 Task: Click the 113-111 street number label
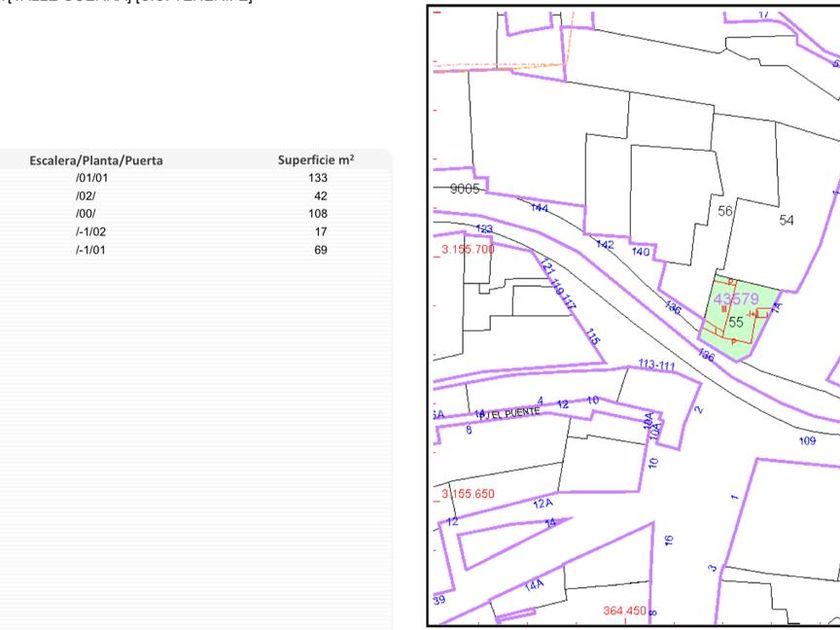(x=656, y=365)
